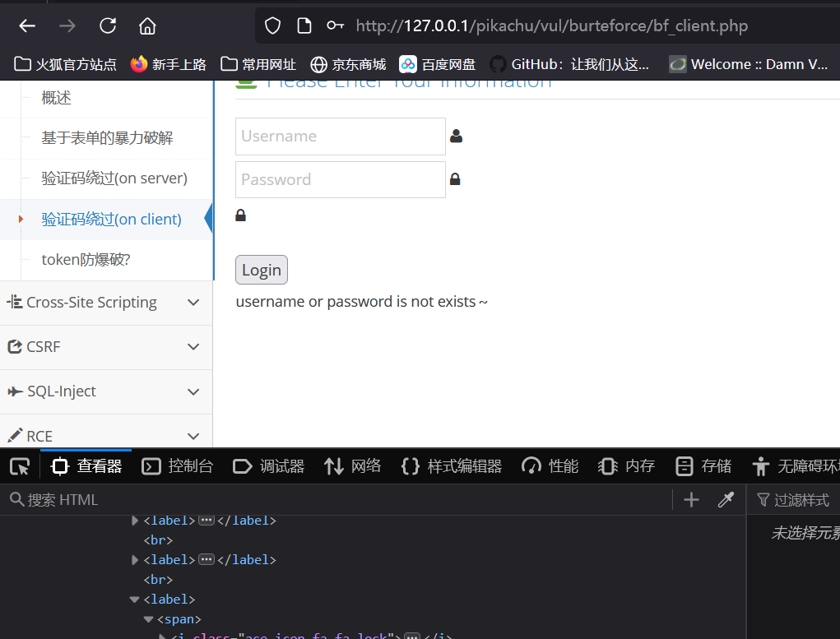Select 验证码绕过(on client) in sidebar
This screenshot has width=840, height=639.
coord(111,219)
